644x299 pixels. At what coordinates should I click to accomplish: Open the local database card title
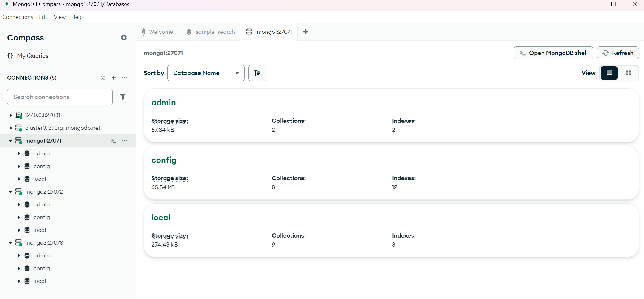tap(161, 218)
